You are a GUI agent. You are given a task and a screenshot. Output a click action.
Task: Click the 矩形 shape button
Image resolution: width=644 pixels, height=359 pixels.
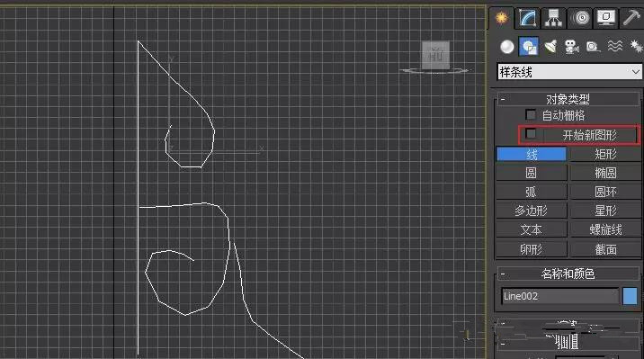[x=605, y=154]
